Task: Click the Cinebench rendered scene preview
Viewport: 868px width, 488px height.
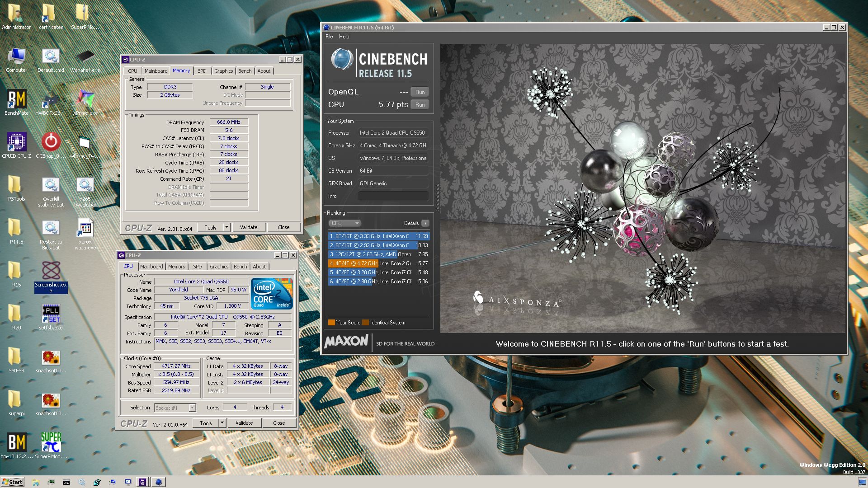Action: pyautogui.click(x=642, y=188)
